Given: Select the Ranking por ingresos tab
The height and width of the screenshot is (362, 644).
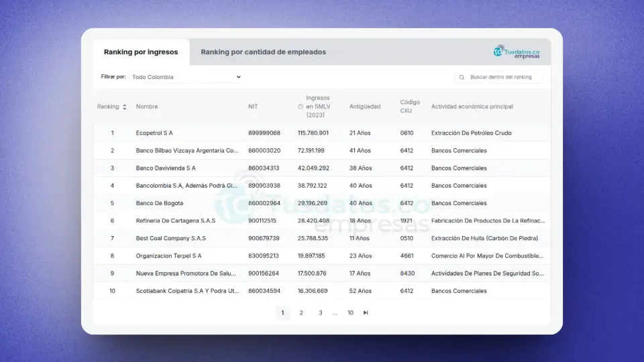Looking at the screenshot, I should coord(141,52).
